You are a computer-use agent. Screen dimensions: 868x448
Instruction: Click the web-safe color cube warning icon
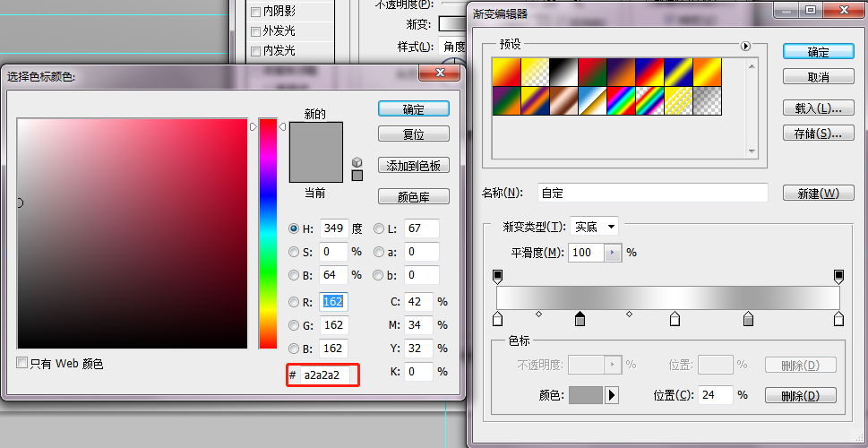(x=357, y=162)
